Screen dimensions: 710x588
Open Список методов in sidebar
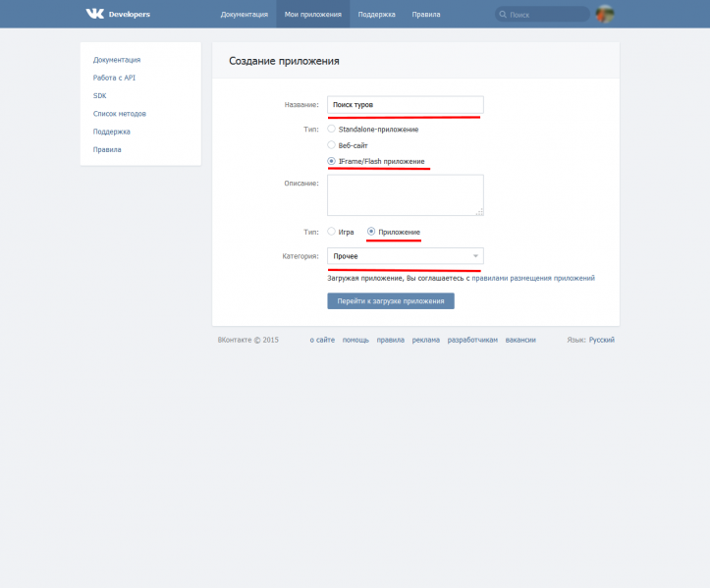coord(120,114)
